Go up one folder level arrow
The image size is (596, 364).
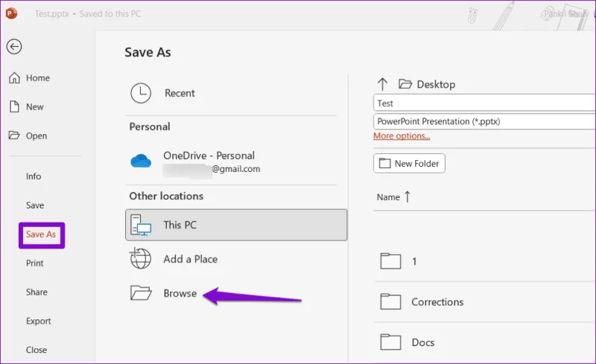click(x=382, y=84)
